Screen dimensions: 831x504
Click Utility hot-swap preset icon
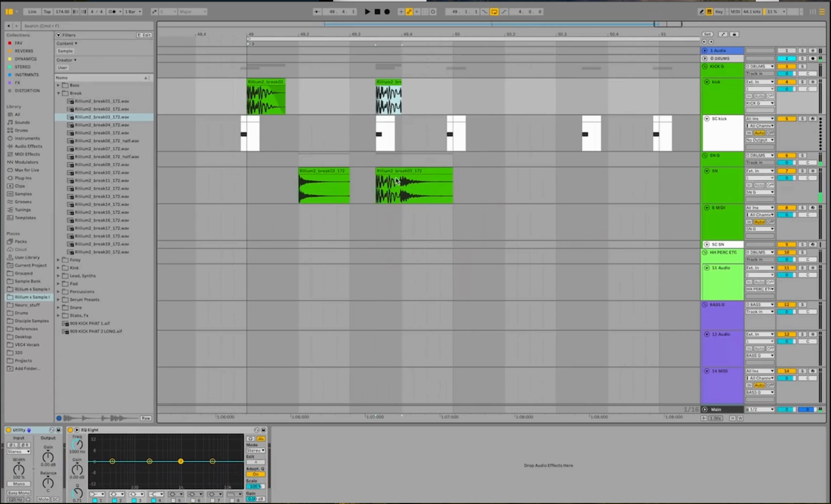click(52, 430)
